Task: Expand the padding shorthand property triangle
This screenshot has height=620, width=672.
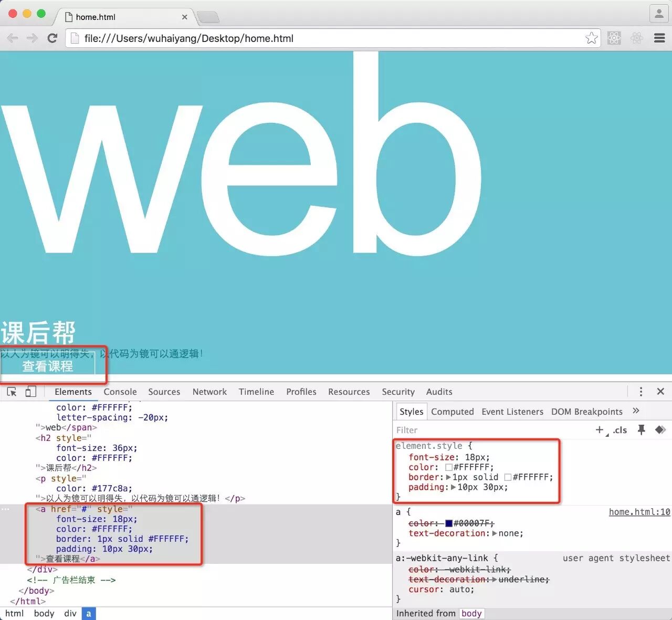Action: 453,487
